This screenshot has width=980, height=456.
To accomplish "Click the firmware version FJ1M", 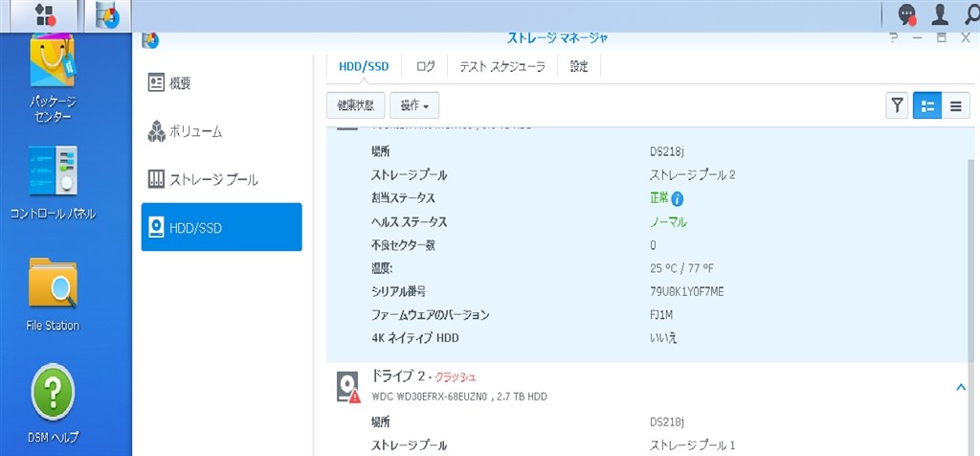I will (661, 314).
